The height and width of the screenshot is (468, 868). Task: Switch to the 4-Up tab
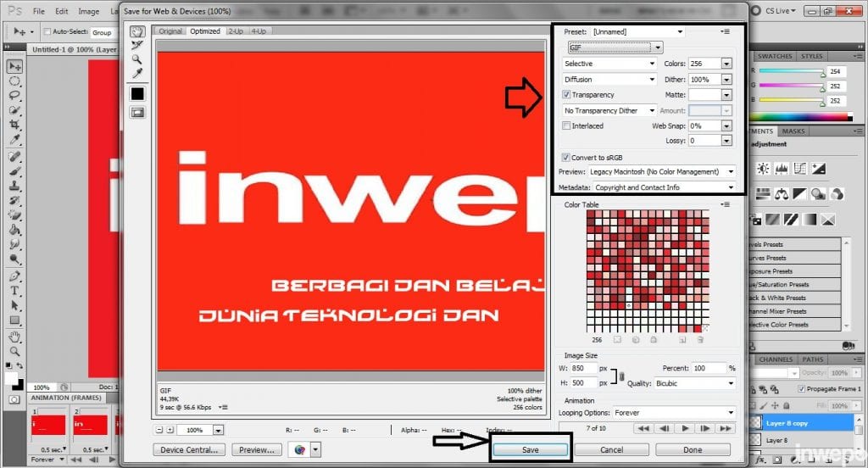[x=259, y=31]
